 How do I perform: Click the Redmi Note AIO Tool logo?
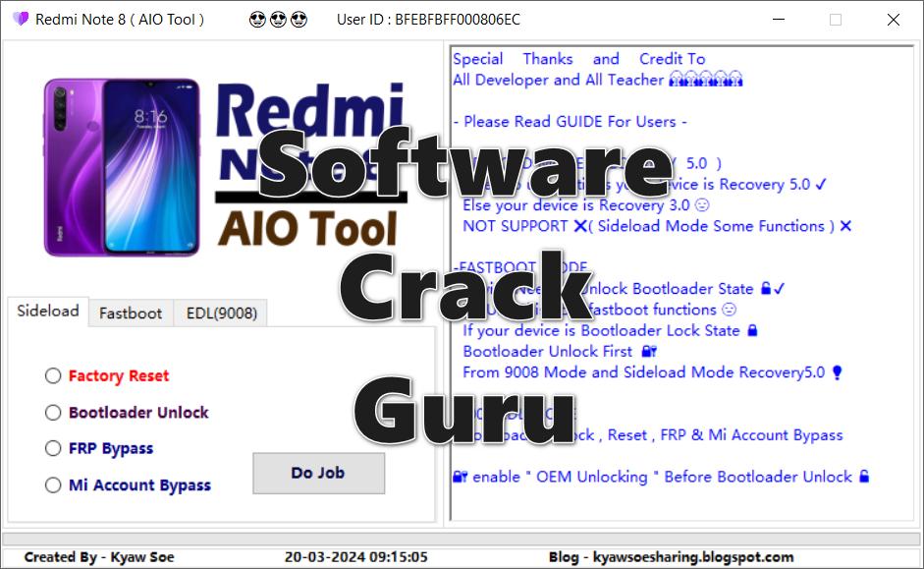coord(311,165)
